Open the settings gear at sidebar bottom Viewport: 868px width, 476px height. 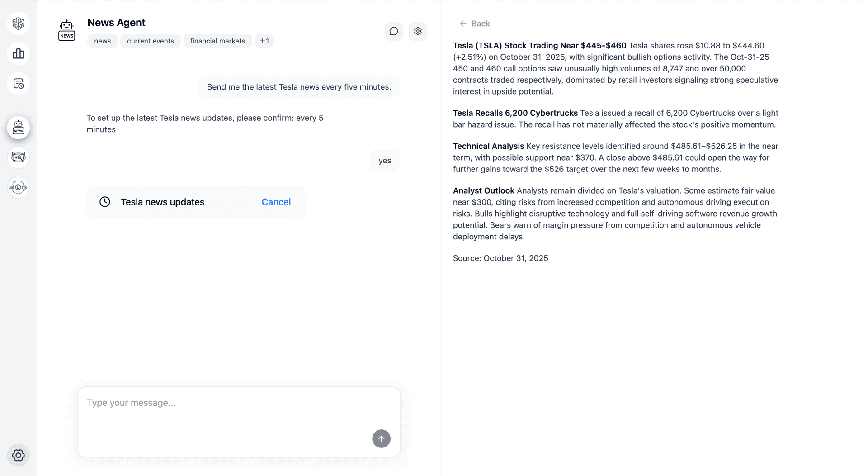tap(19, 455)
